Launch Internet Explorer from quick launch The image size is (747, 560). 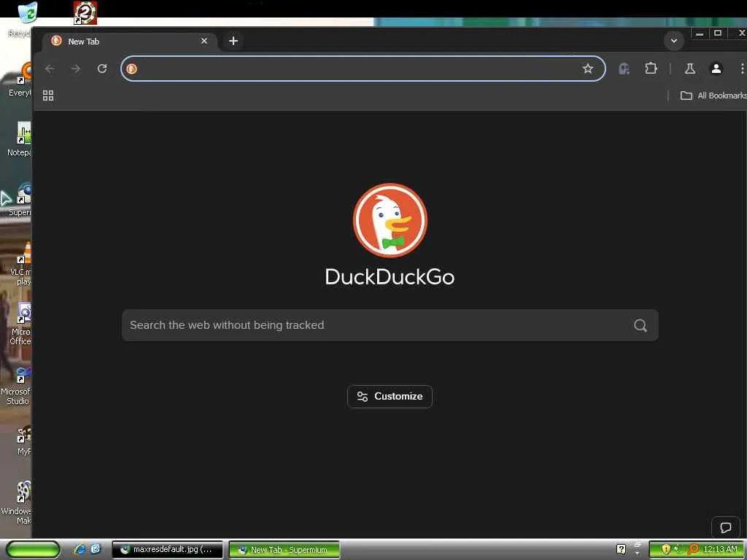click(80, 549)
